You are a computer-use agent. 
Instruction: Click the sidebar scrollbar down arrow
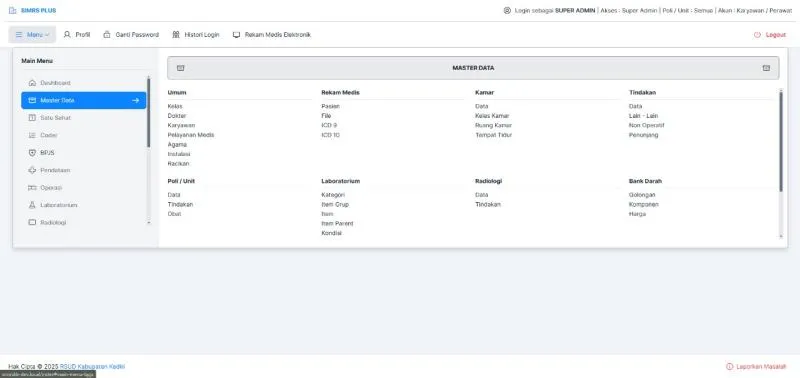click(x=148, y=223)
